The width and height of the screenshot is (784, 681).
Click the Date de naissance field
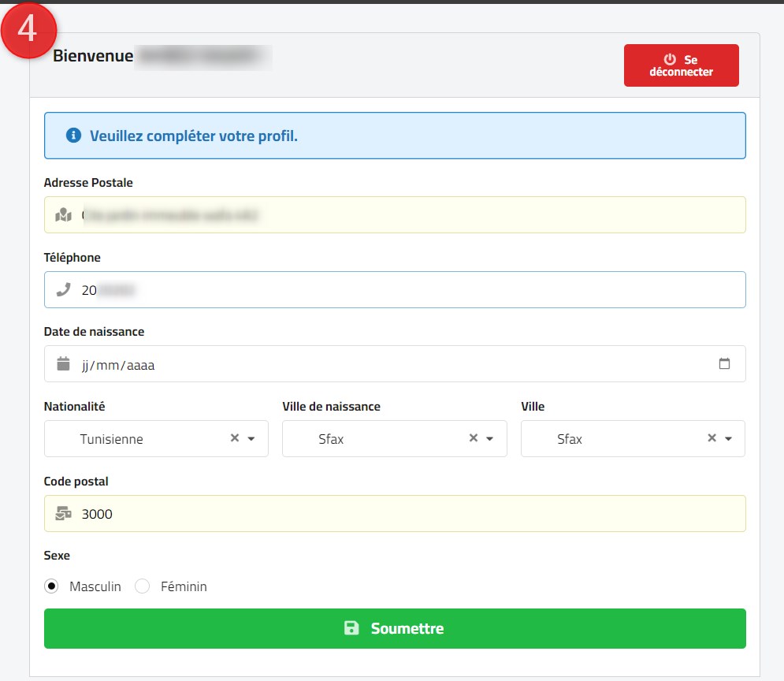coord(394,364)
